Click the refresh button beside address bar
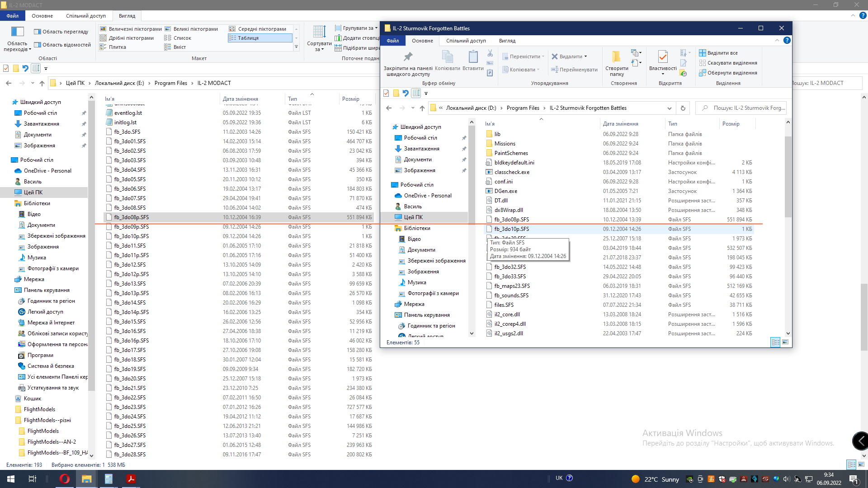Screen dimensions: 868x488 683,108
